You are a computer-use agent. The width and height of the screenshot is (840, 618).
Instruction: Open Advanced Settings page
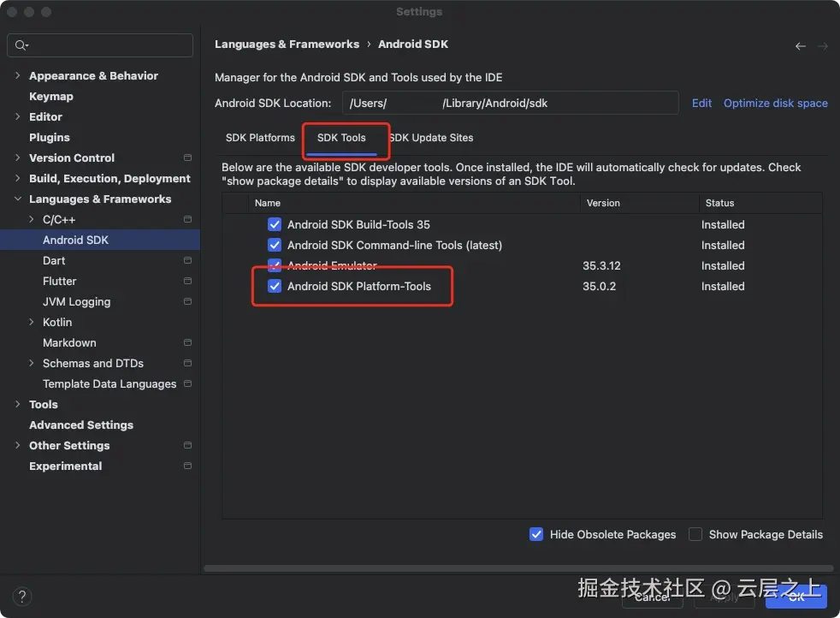point(81,425)
